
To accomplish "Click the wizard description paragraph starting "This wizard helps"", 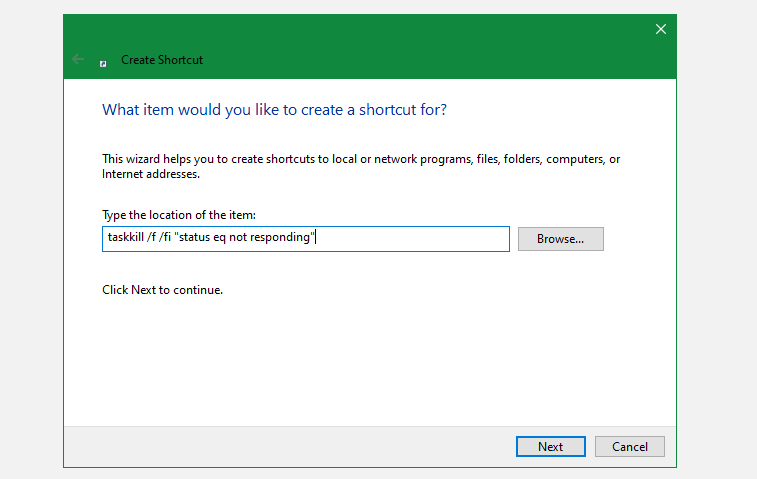I will (x=361, y=159).
